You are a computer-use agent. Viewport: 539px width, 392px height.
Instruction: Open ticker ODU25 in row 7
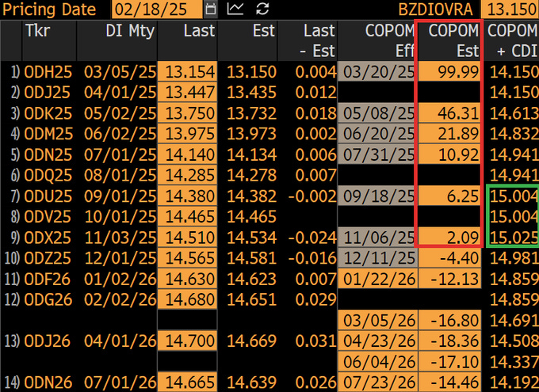click(x=48, y=196)
